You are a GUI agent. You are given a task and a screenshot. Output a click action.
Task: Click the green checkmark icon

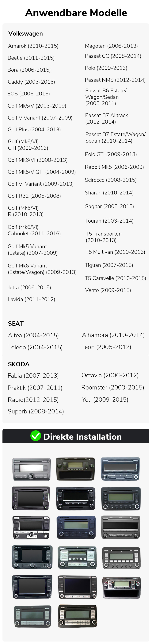pyautogui.click(x=36, y=436)
